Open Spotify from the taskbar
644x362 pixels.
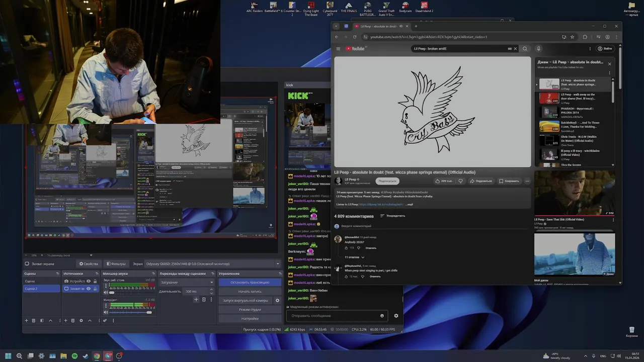74,356
